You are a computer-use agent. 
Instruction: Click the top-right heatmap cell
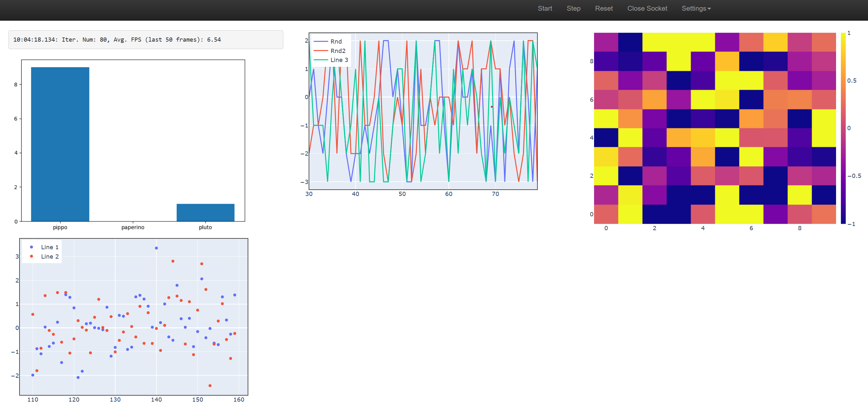click(823, 42)
